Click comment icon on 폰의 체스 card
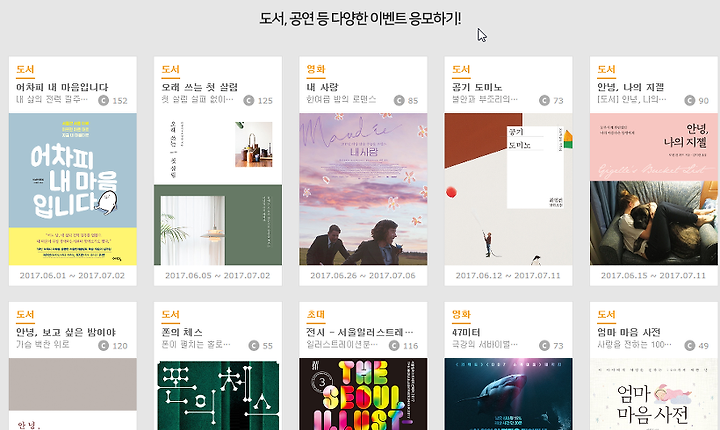The width and height of the screenshot is (720, 430). pyautogui.click(x=253, y=345)
